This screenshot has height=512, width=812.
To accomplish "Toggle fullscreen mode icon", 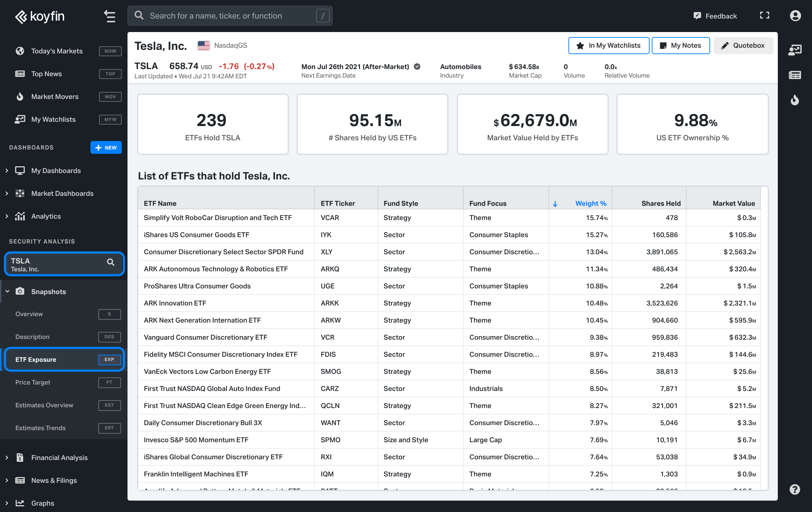I will (x=765, y=15).
